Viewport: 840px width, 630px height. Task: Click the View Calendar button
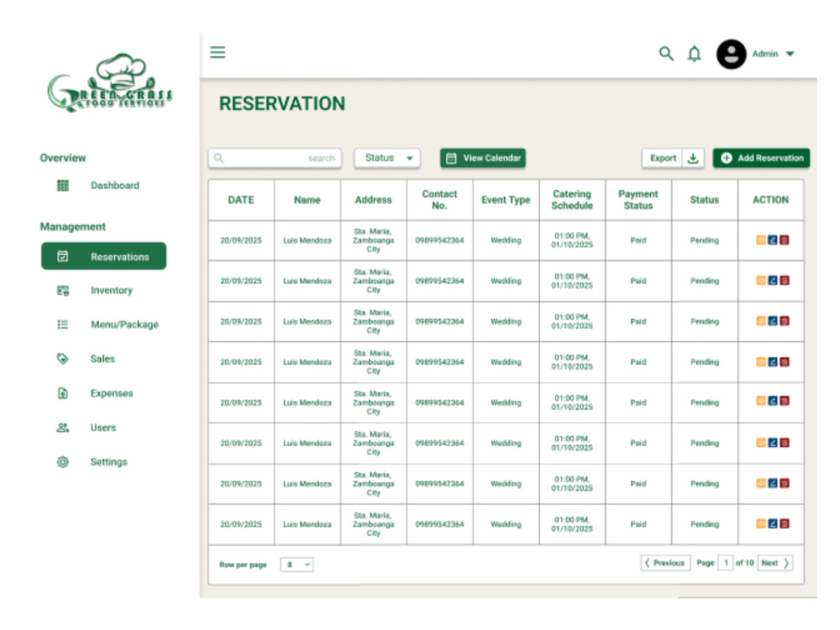483,158
